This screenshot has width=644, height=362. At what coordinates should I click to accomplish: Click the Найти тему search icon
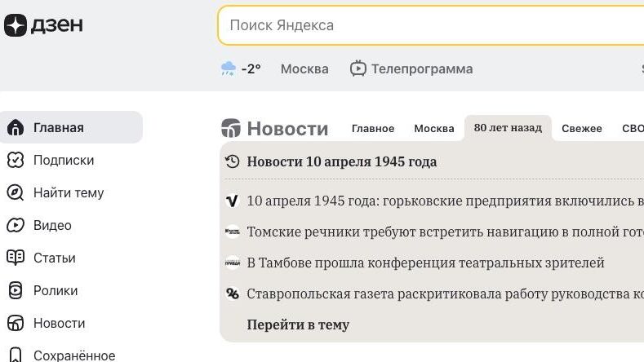16,192
